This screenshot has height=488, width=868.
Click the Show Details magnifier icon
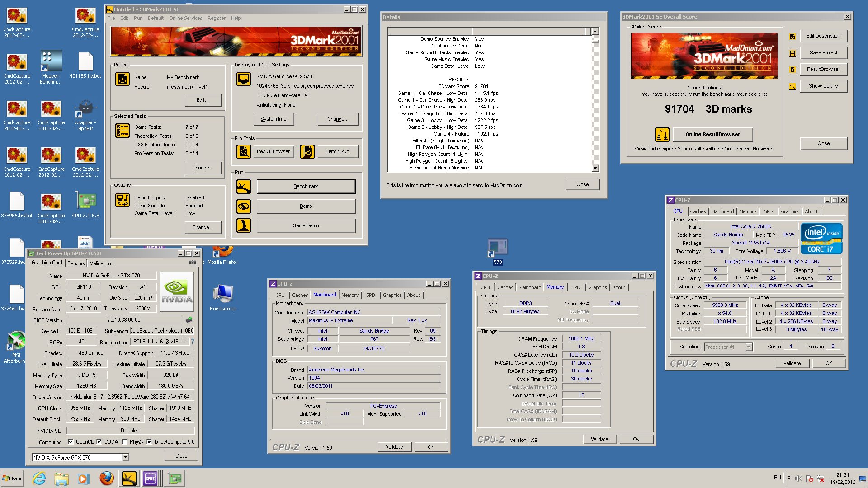[793, 86]
